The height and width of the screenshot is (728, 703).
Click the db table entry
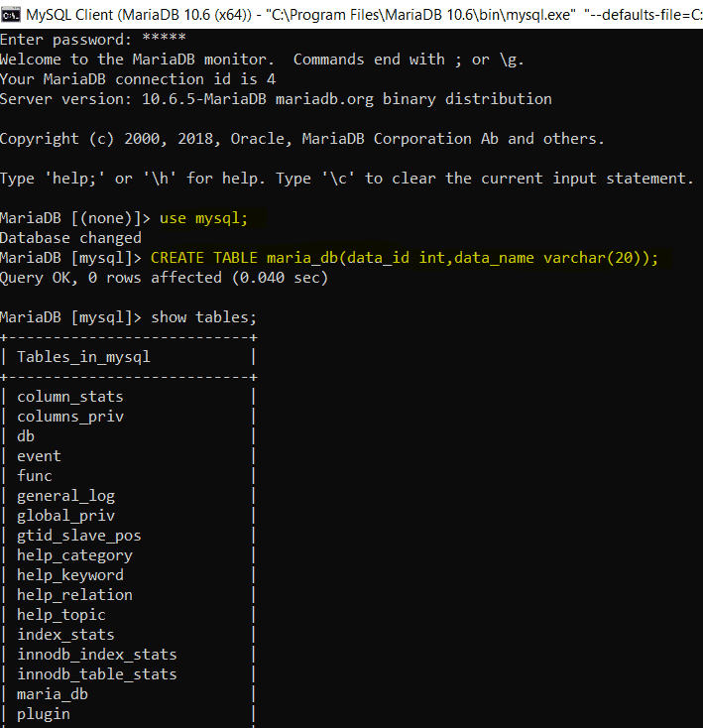point(26,436)
